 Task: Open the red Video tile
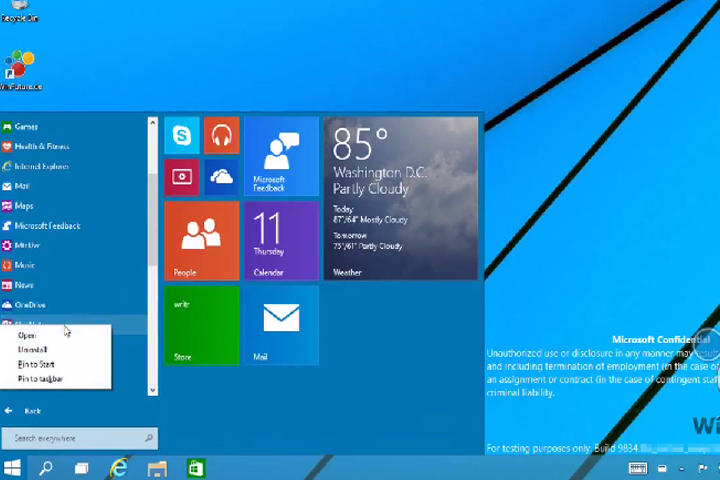[x=182, y=177]
